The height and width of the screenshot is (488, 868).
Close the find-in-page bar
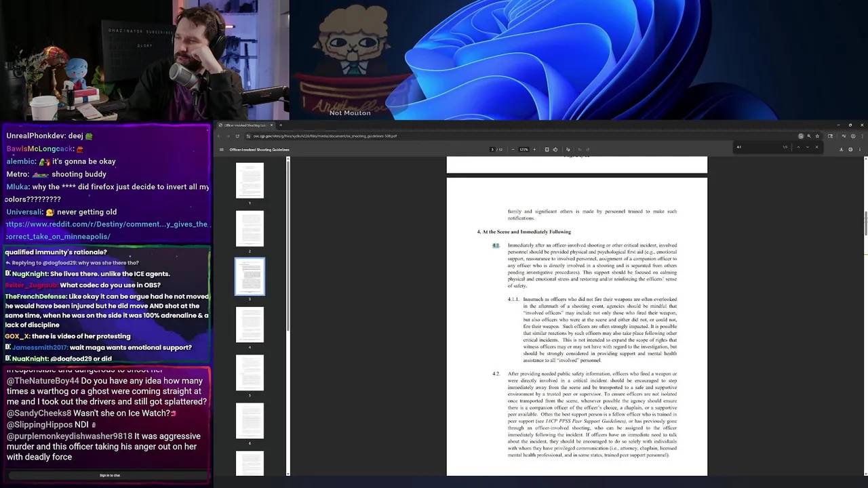[x=816, y=147]
